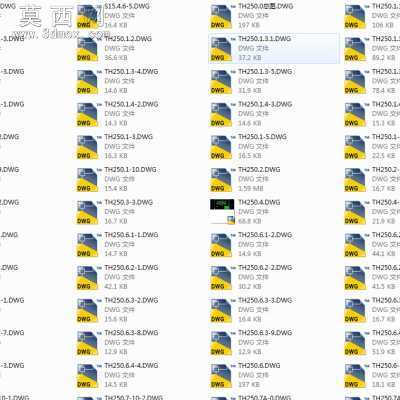
Task: Select the file icon of TH250.1.4-3.DWG
Action: [x=221, y=115]
